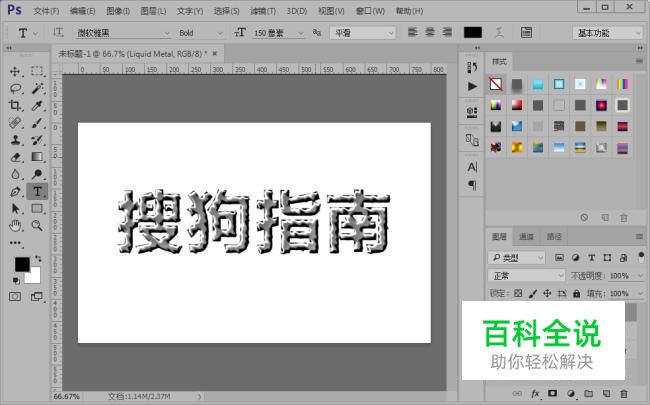
Task: Select the Pen tool
Action: 15,192
